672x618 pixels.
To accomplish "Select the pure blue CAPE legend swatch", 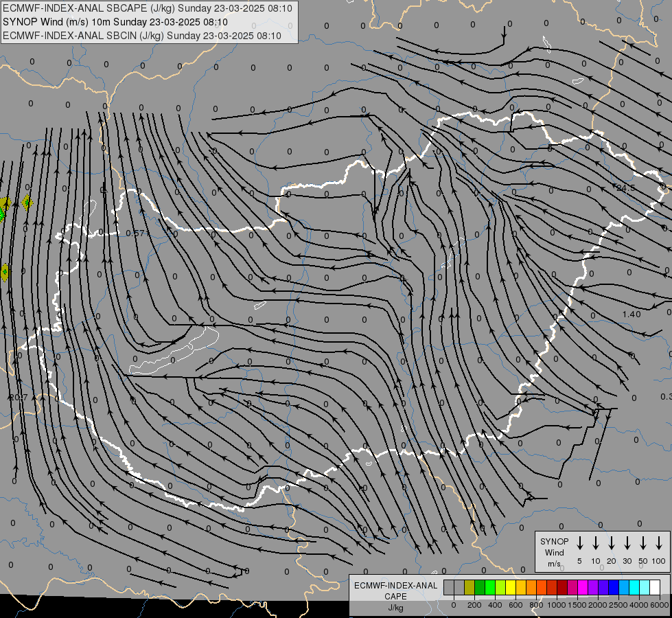I will [x=614, y=587].
